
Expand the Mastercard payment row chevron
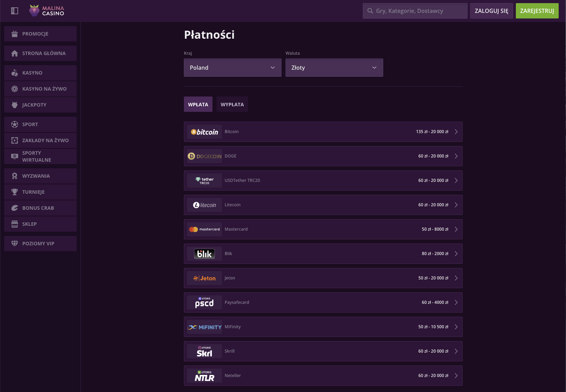coord(456,229)
